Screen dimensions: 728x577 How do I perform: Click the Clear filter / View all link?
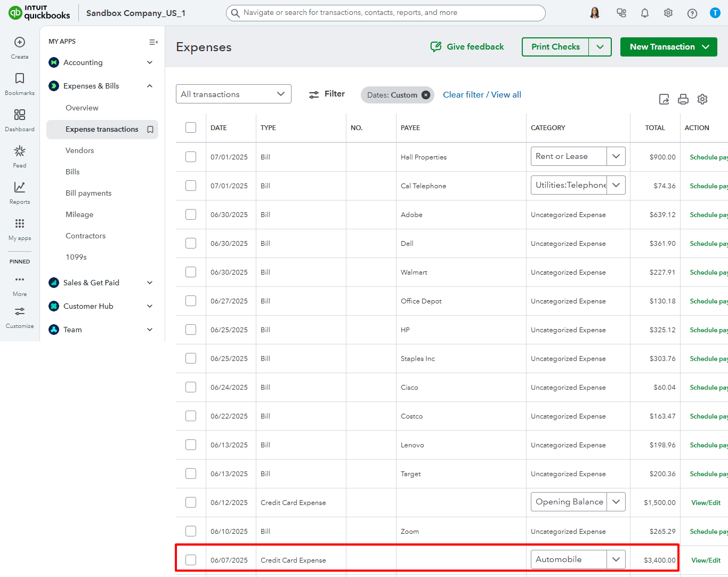[x=482, y=94]
